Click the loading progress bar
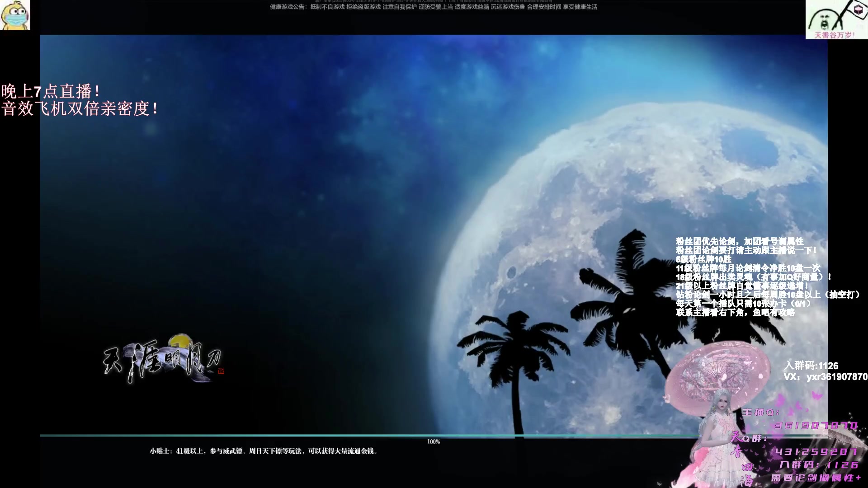 (433, 436)
